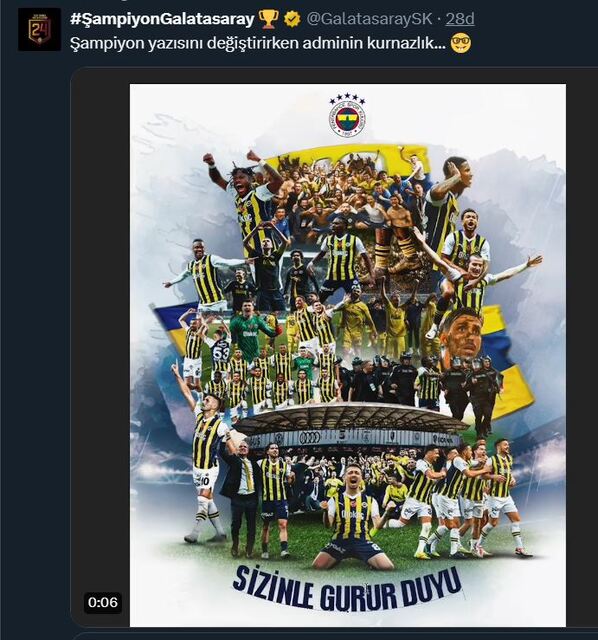Click the nerd face emoji ending the tweet
Screen dimensions: 598x640
tap(461, 43)
